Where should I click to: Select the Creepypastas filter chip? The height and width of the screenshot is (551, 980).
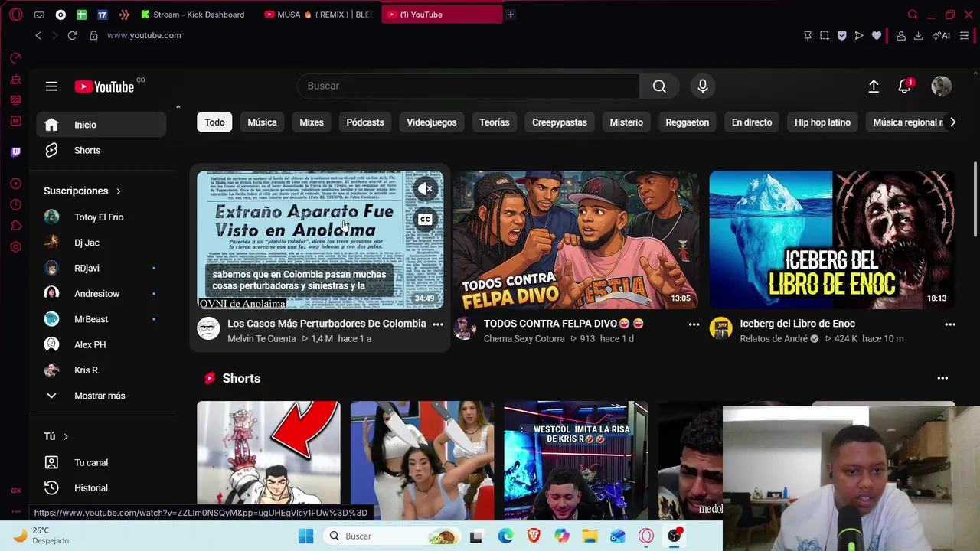click(560, 122)
